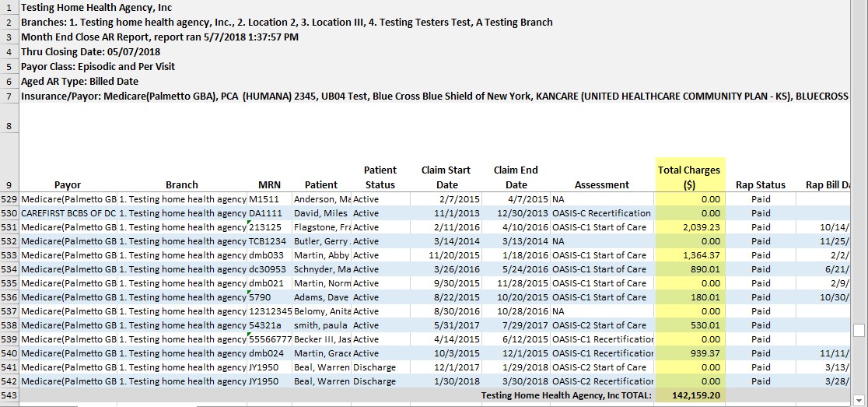
Task: Click claim start date 11/20/2015
Action: click(x=446, y=255)
